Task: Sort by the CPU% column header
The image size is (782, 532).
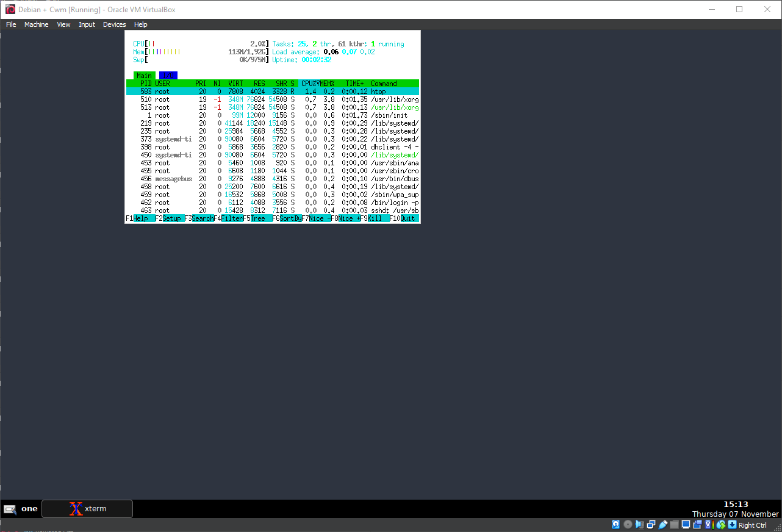Action: (310, 84)
